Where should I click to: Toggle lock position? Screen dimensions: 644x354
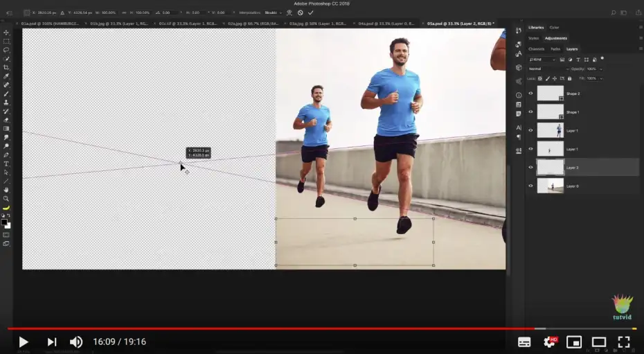(x=555, y=78)
